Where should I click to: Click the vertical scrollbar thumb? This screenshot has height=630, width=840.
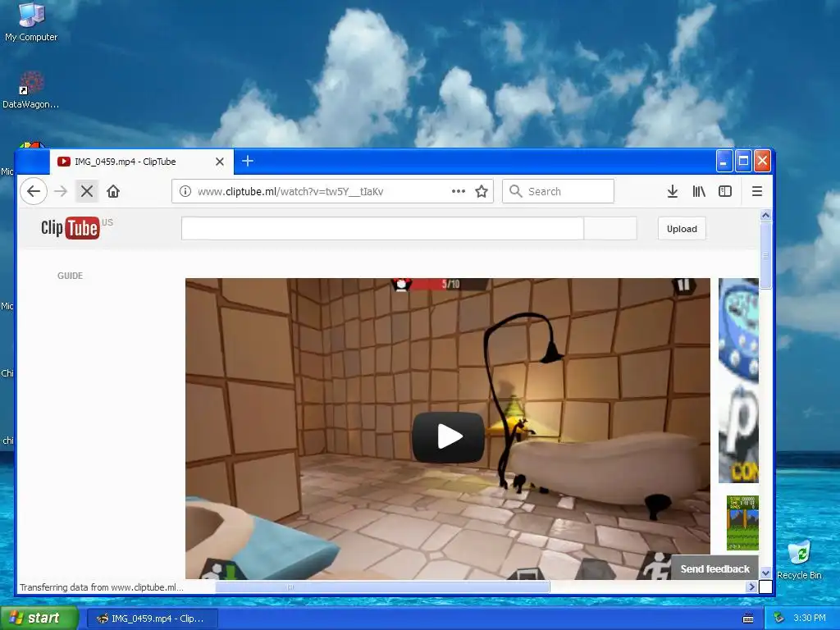pyautogui.click(x=765, y=256)
